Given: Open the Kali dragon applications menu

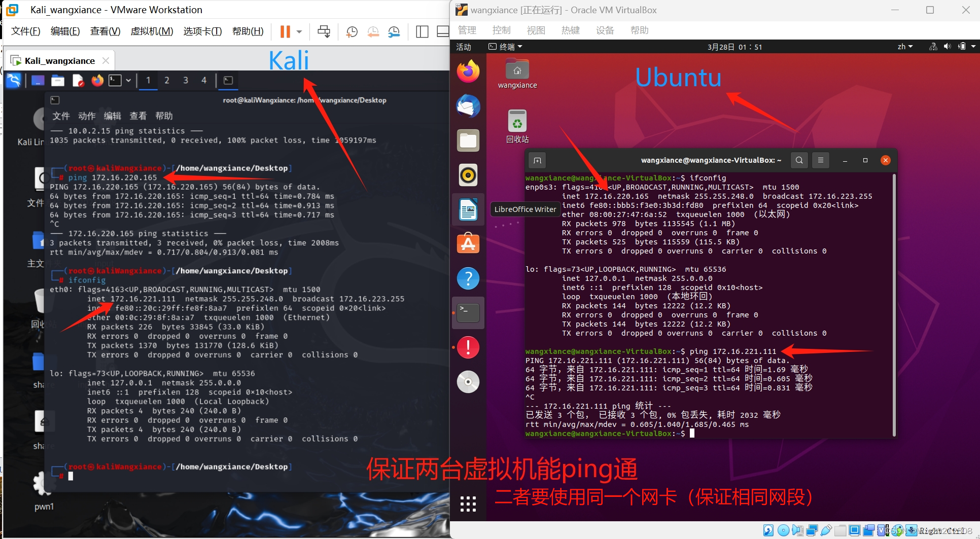Looking at the screenshot, I should (13, 80).
